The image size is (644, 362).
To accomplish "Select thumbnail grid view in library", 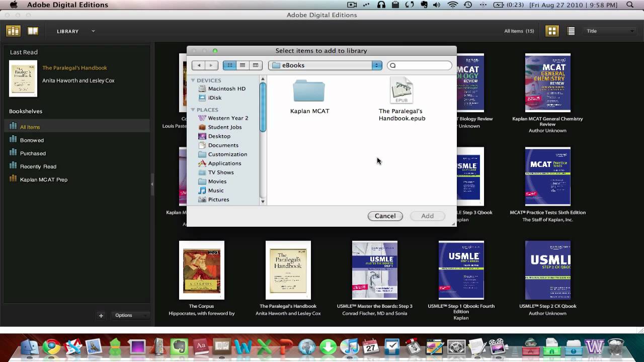I will pos(552,31).
